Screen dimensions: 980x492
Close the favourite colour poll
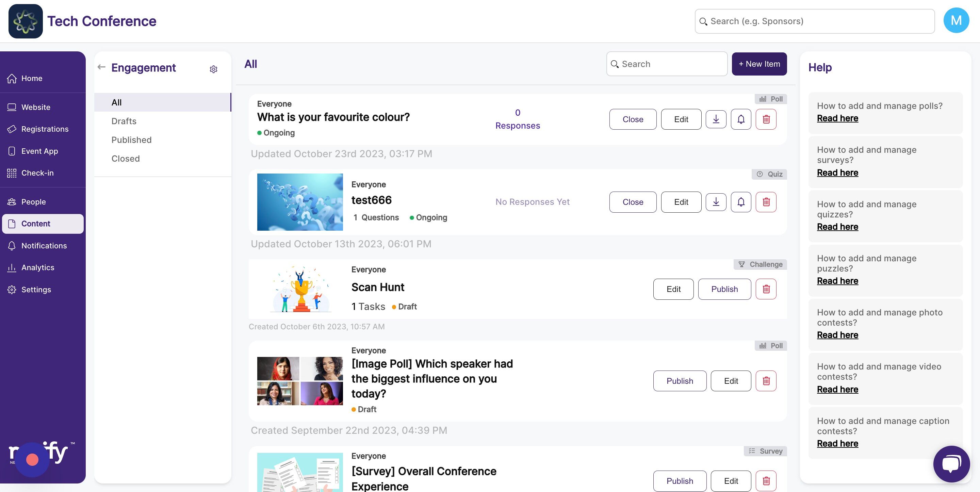coord(633,119)
